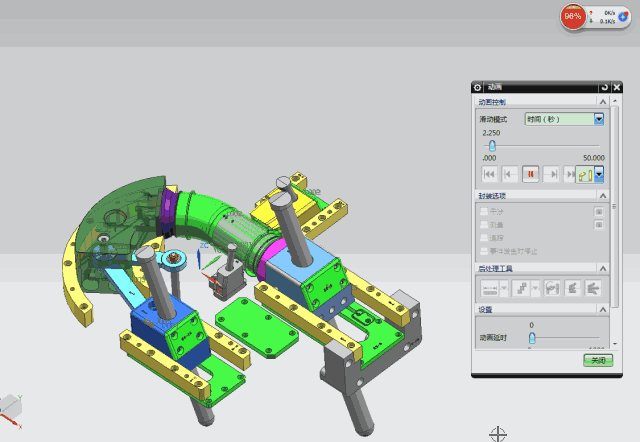The image size is (640, 442).
Task: Click the red 98% memory usage ball
Action: (574, 17)
